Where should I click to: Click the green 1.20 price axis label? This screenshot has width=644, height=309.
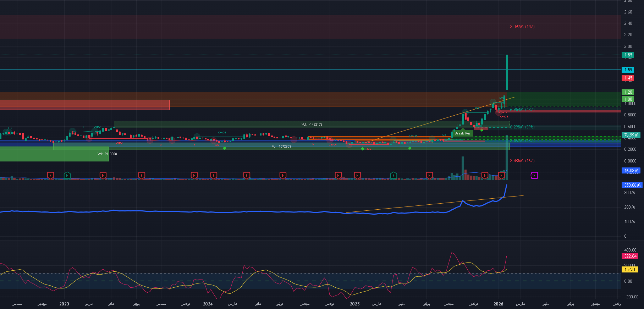pos(628,92)
